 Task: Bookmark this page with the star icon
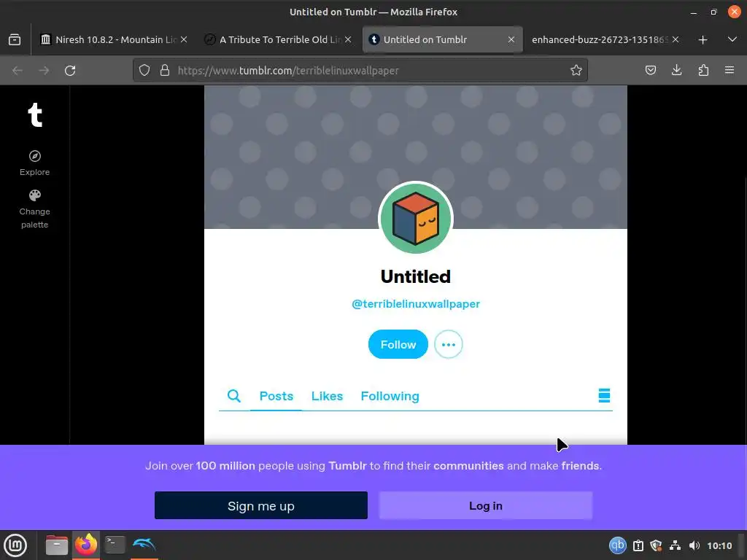tap(576, 71)
